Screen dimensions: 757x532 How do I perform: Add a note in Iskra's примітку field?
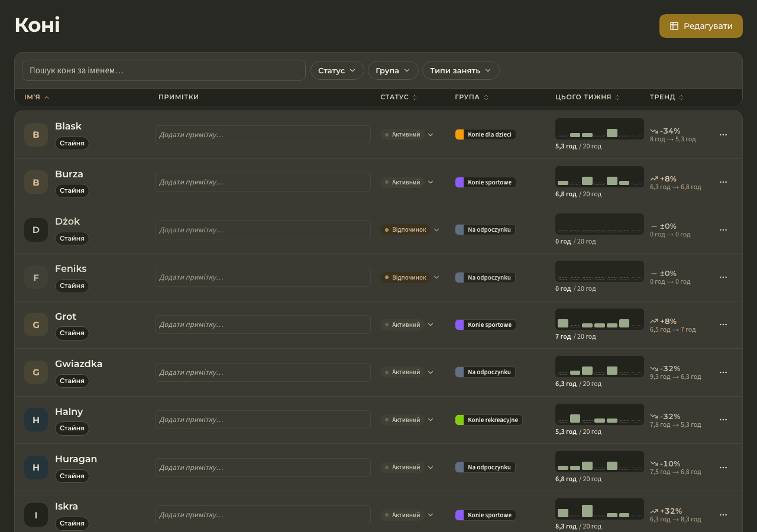(263, 515)
